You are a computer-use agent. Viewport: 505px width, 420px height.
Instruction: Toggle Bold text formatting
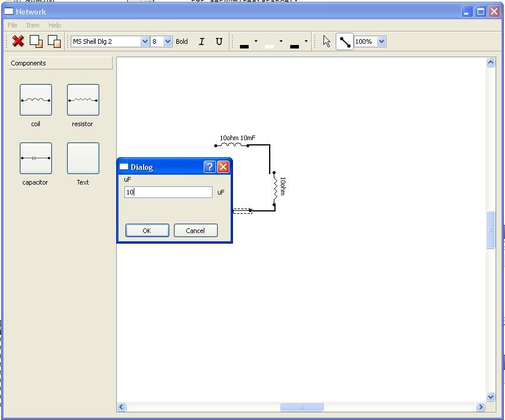tap(182, 41)
